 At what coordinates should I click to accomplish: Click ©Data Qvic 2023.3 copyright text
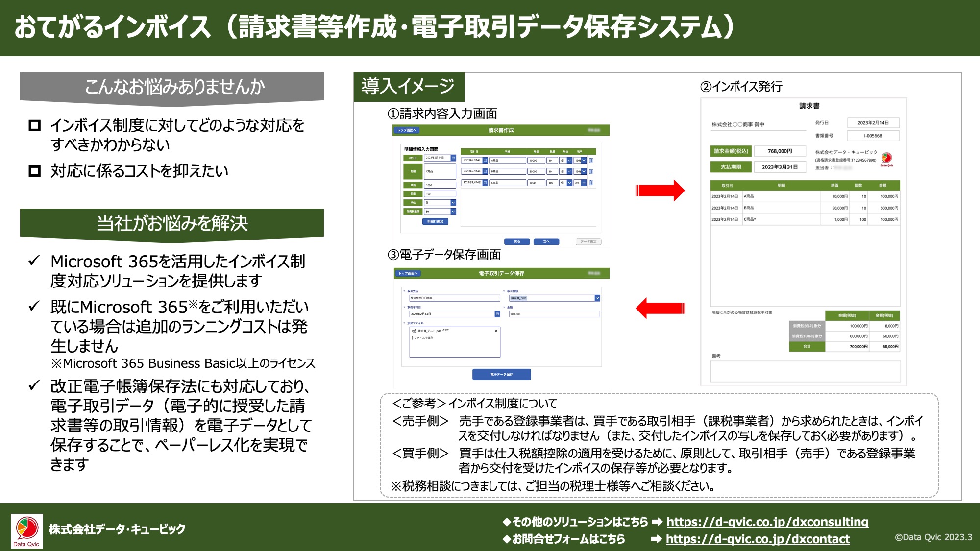pyautogui.click(x=933, y=537)
